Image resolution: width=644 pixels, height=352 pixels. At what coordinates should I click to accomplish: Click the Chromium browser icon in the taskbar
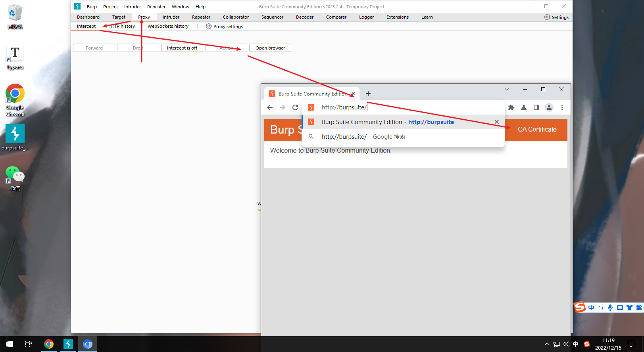pos(88,344)
